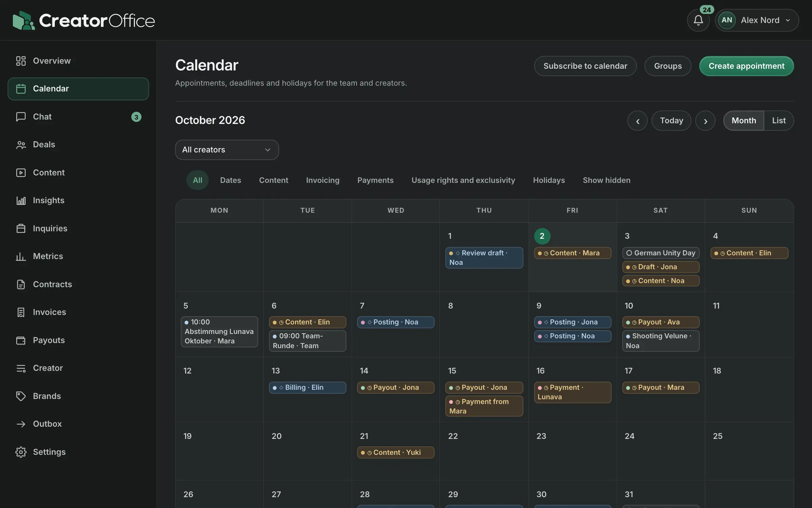Click the Content play icon
Screen dimensions: 812x508
click(21, 173)
